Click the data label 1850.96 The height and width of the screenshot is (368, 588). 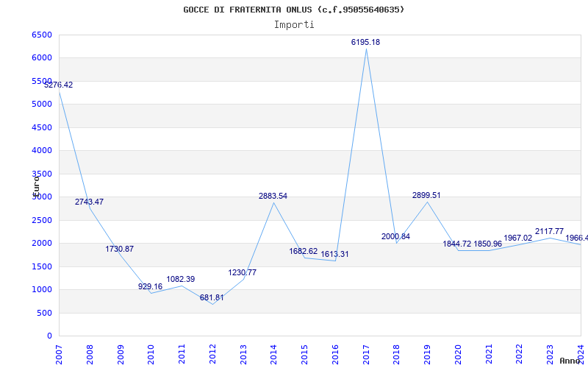(487, 244)
